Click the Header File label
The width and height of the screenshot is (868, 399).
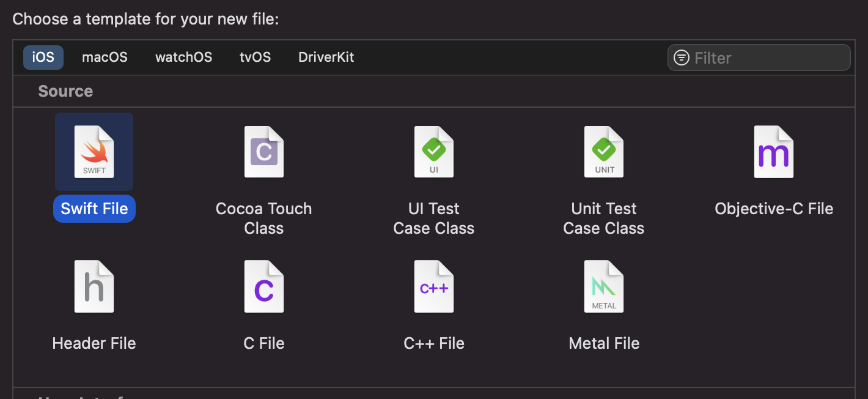click(94, 343)
